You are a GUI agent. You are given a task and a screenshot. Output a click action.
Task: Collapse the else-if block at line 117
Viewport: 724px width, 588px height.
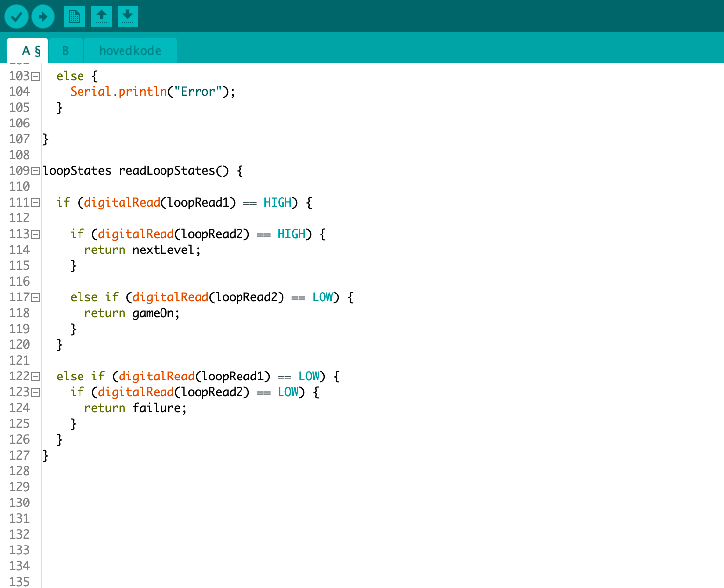pos(36,297)
